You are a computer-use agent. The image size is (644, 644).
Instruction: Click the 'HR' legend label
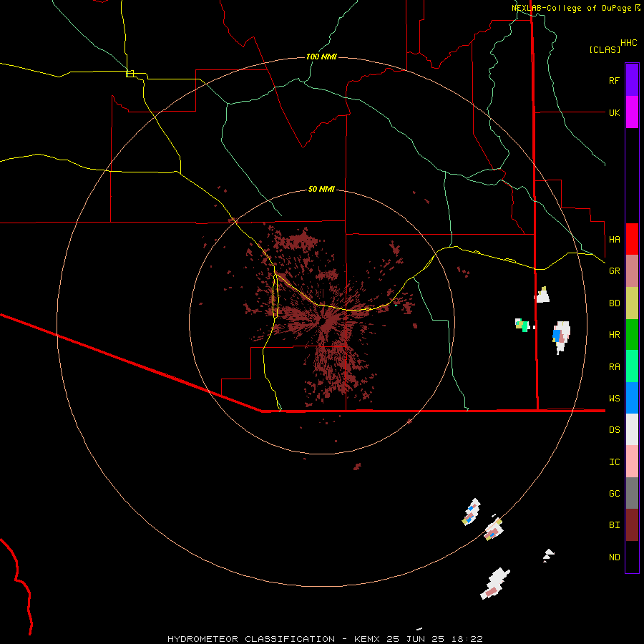click(x=614, y=335)
